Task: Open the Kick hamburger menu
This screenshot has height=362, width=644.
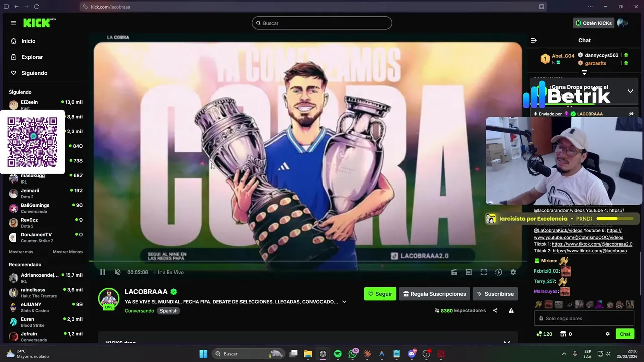Action: click(x=13, y=23)
